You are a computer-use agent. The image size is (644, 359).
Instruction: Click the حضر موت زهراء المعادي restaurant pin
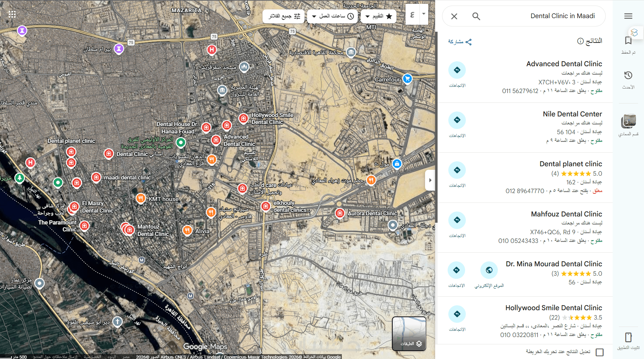click(371, 180)
